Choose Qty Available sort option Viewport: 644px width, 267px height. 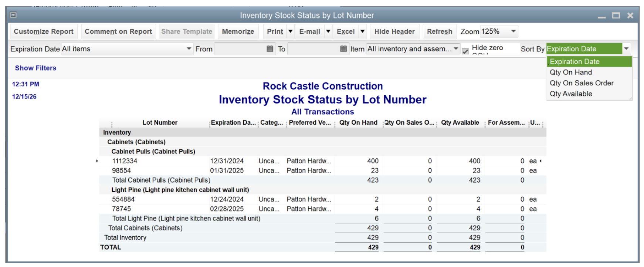(589, 94)
